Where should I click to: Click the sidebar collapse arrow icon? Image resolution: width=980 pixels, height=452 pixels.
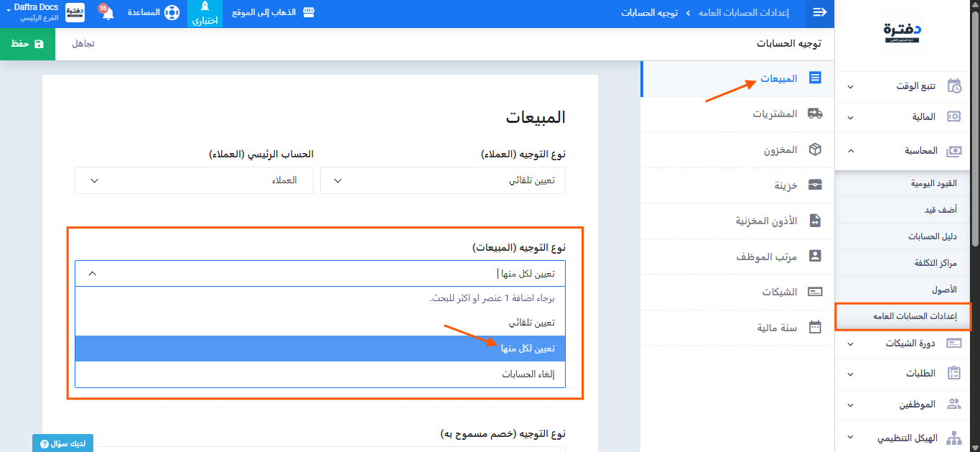coord(819,13)
